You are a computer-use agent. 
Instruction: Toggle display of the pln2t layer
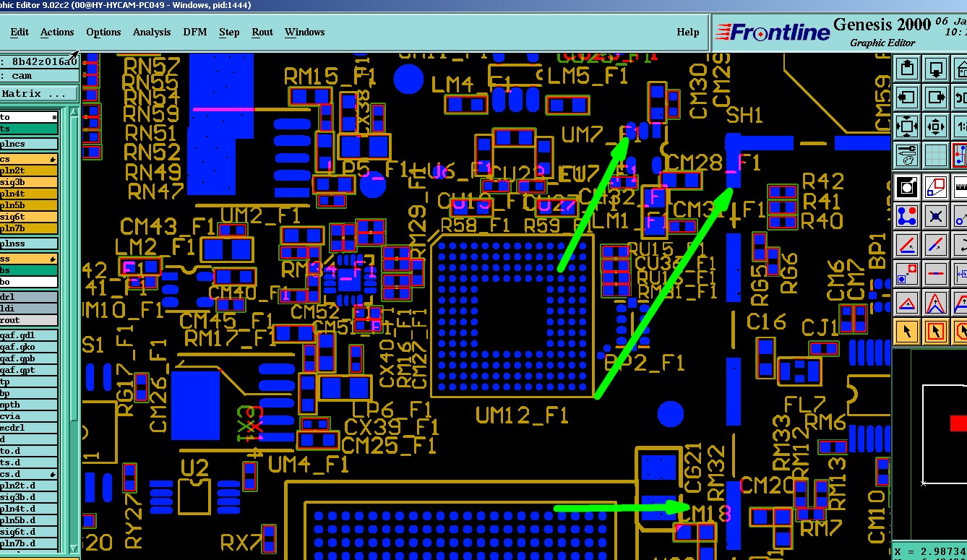(29, 170)
